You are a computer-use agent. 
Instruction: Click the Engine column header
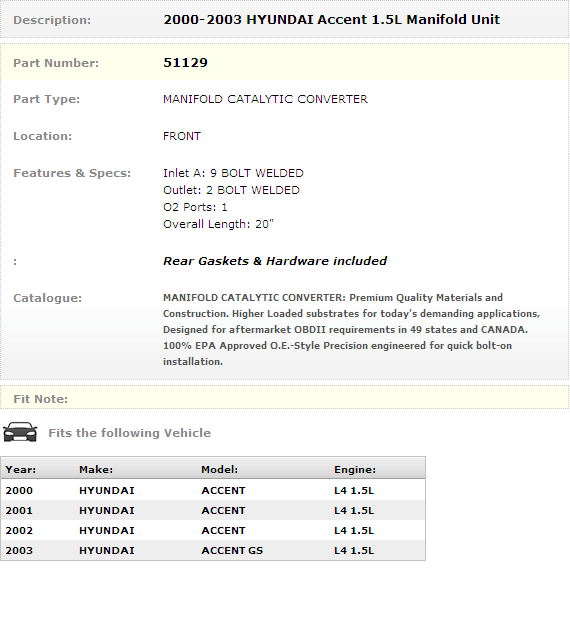coord(355,470)
